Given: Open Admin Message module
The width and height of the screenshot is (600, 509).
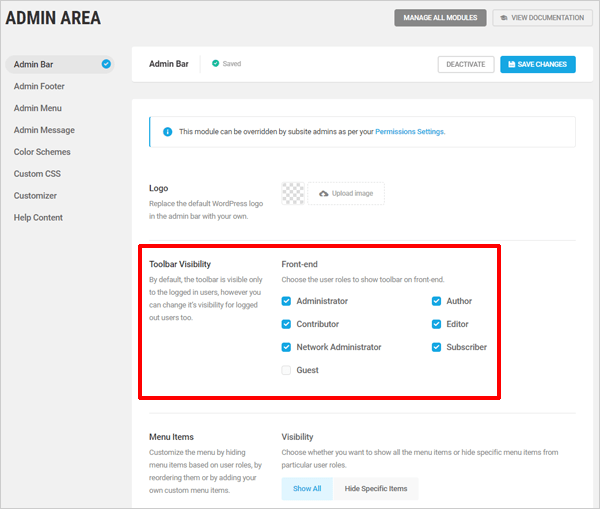Looking at the screenshot, I should click(x=44, y=130).
